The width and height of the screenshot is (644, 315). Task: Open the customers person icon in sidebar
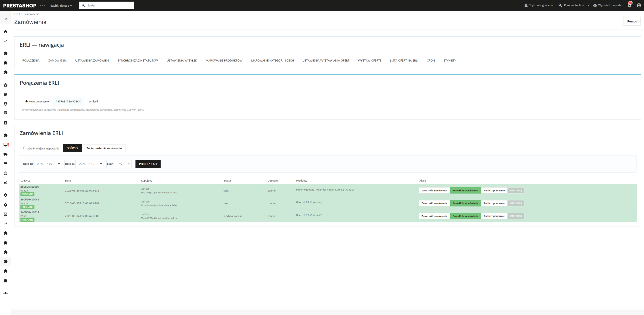point(5,104)
